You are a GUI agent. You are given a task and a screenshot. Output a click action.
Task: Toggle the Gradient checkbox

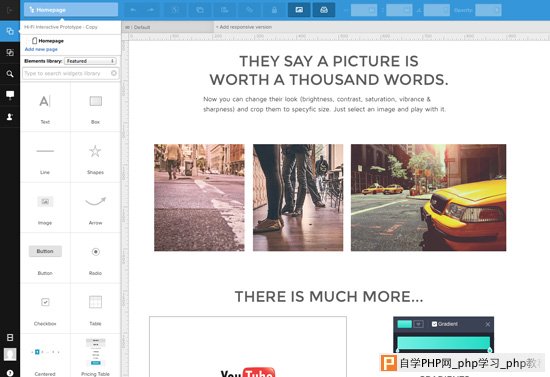click(x=434, y=324)
